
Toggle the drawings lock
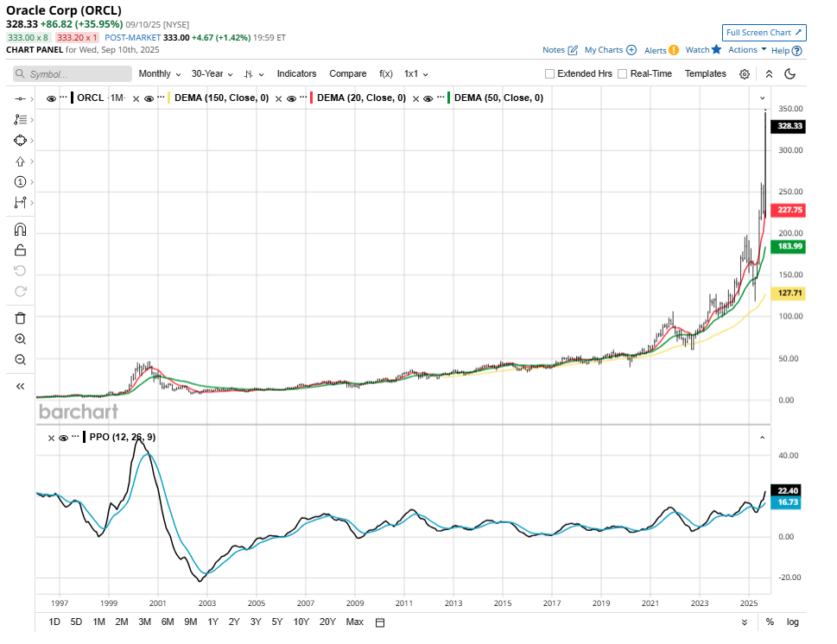click(x=20, y=249)
